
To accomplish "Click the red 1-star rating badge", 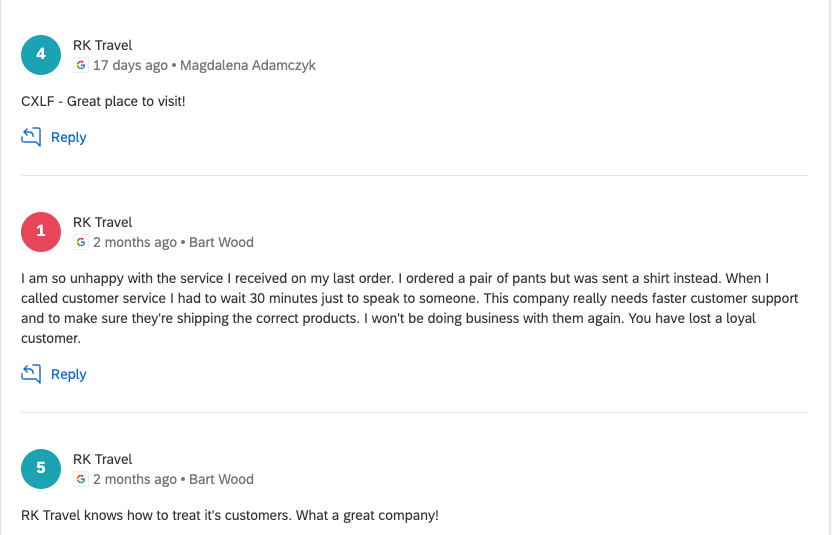I will (41, 232).
